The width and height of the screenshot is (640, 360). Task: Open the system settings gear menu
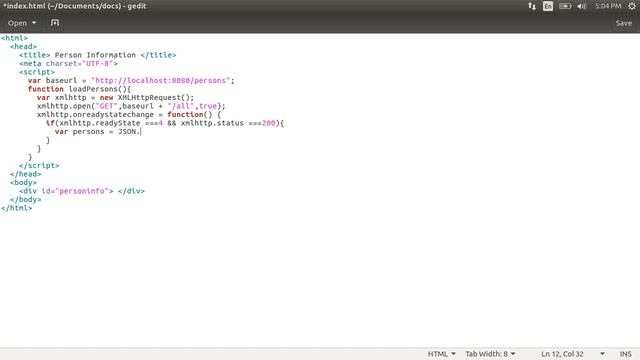tap(632, 6)
